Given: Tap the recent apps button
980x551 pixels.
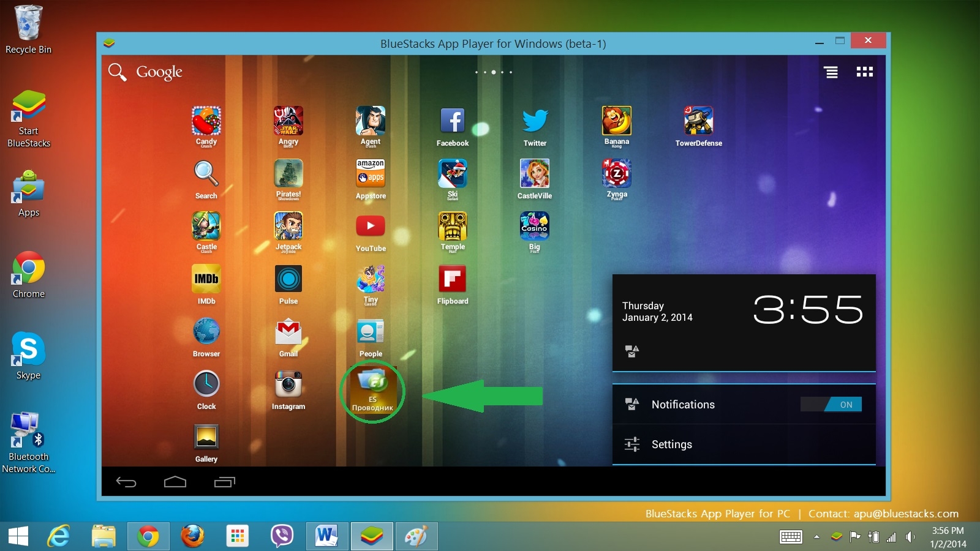Looking at the screenshot, I should [225, 482].
